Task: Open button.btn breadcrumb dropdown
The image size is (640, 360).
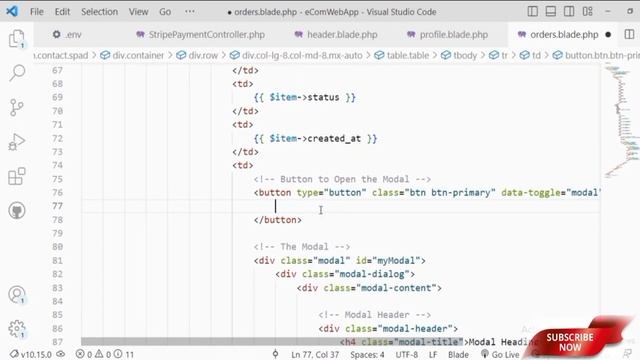Action: click(x=596, y=55)
